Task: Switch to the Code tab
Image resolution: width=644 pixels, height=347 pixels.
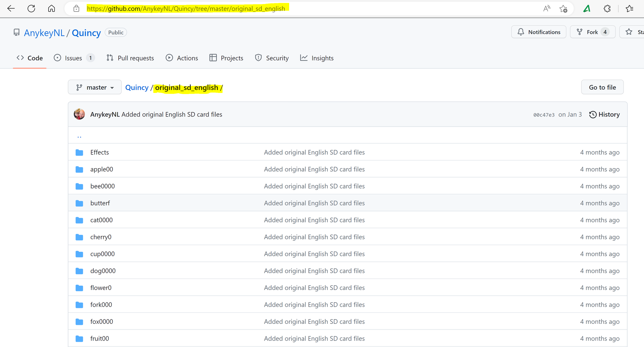Action: coord(30,58)
